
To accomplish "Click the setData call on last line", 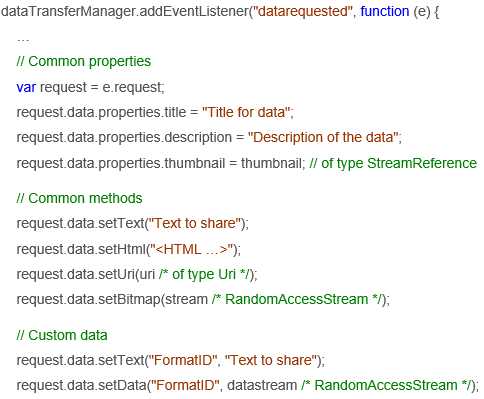I will (247, 386).
